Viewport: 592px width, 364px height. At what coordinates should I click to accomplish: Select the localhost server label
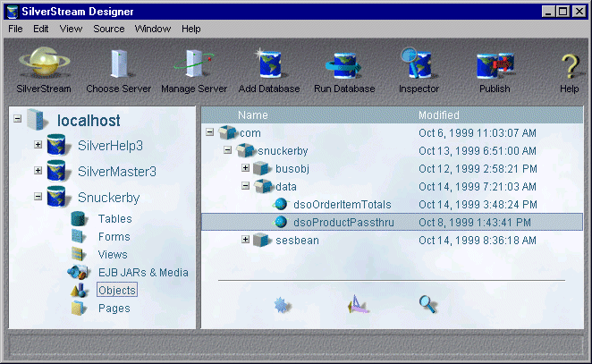(89, 121)
